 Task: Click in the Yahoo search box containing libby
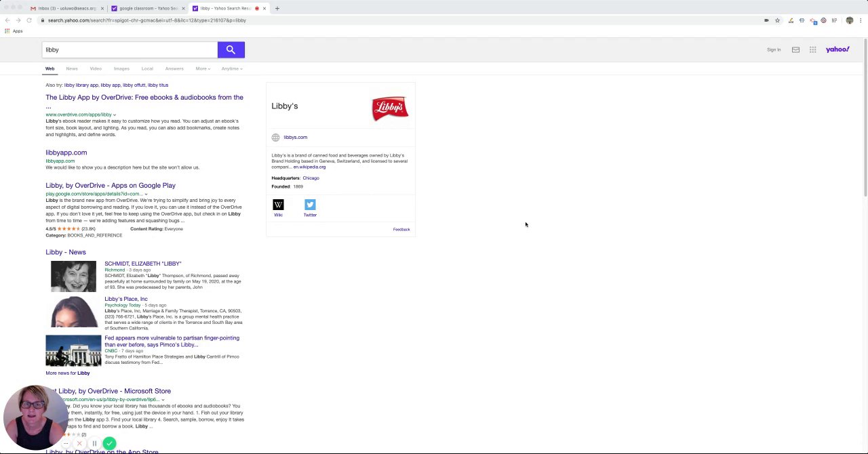pos(130,49)
